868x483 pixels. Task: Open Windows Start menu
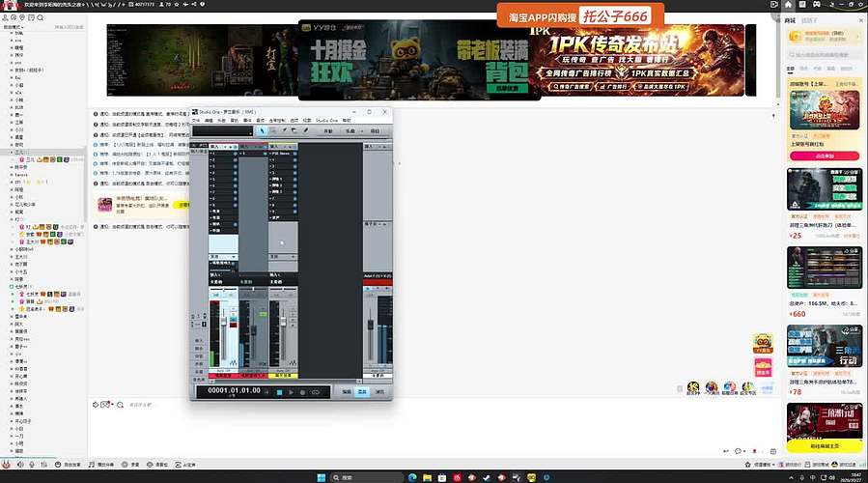tap(322, 477)
